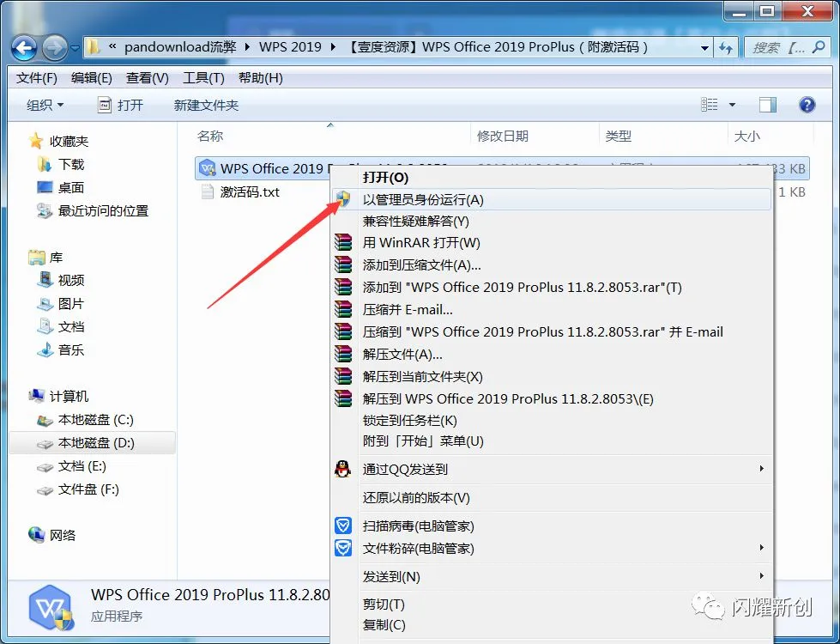840x644 pixels.
Task: Select 文档 (E:) drive in sidebar
Action: pos(92,466)
